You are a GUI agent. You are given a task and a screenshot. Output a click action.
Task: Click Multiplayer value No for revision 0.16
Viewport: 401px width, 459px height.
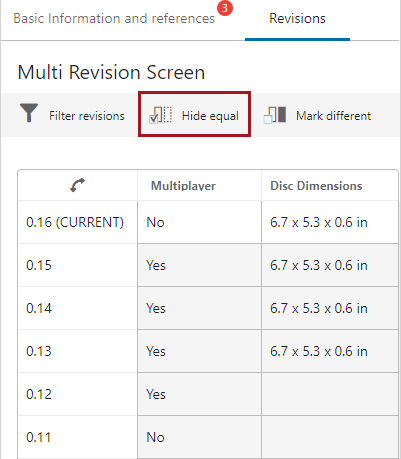point(155,222)
